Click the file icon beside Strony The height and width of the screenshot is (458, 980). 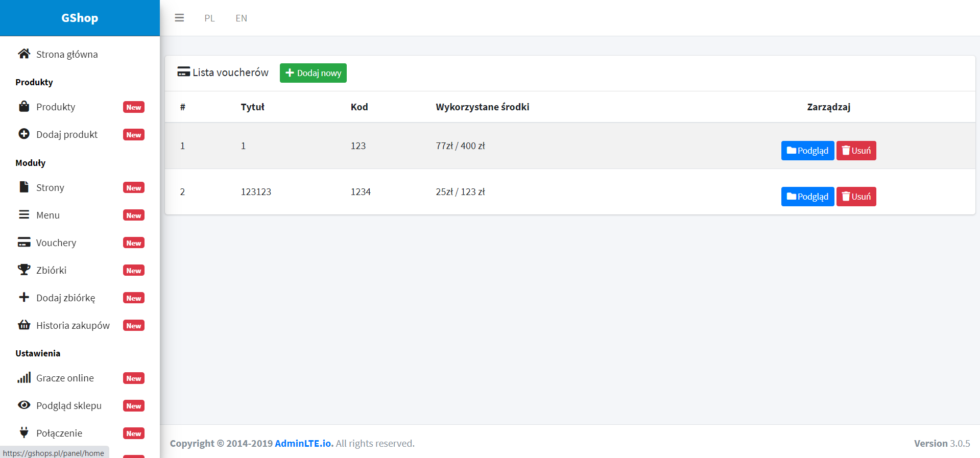point(24,187)
